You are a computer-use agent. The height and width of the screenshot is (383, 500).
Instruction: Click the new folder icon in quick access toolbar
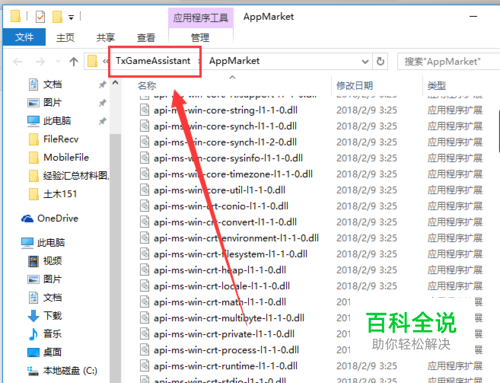[57, 16]
